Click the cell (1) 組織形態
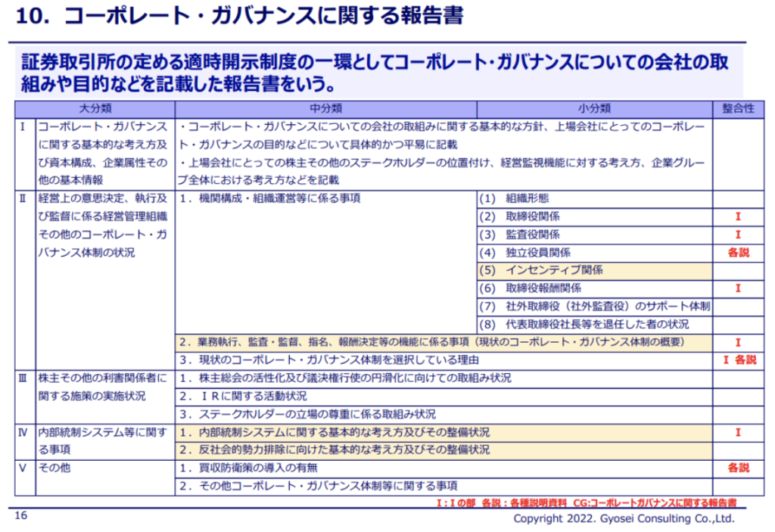This screenshot has height=532, width=775. pos(595,199)
